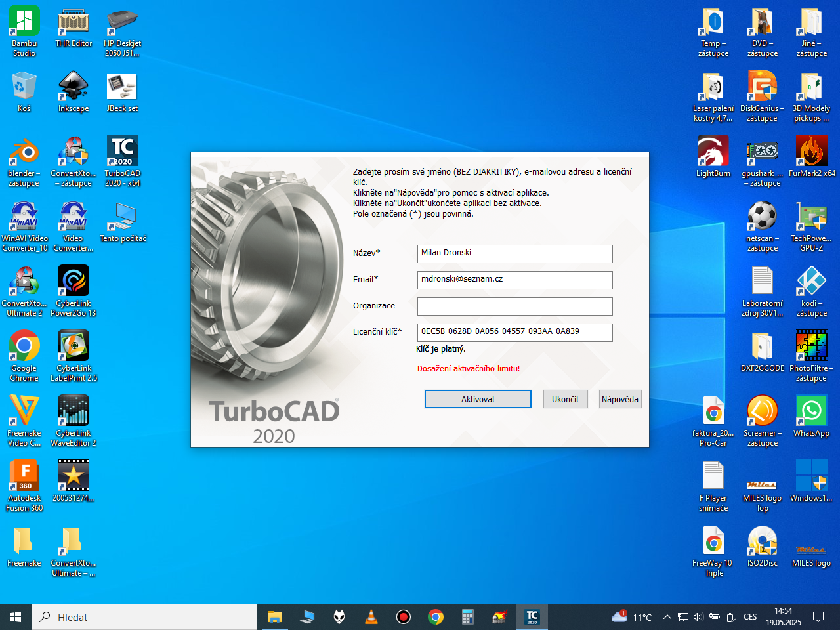Select FreeWay 10 Triple icon
Screen dimensions: 840x630
point(713,551)
